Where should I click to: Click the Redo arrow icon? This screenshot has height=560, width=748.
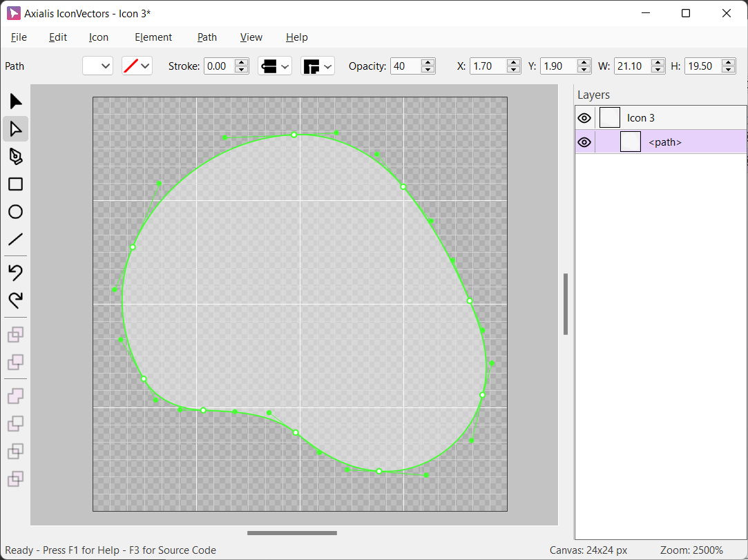pyautogui.click(x=15, y=300)
